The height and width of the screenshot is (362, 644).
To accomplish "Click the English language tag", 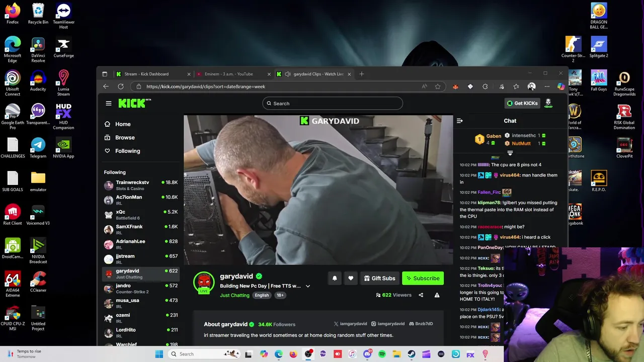I will [262, 296].
